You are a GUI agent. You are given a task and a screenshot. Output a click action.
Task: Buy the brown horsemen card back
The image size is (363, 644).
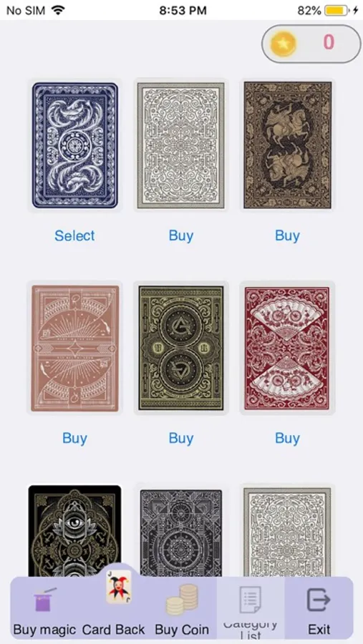coord(287,235)
